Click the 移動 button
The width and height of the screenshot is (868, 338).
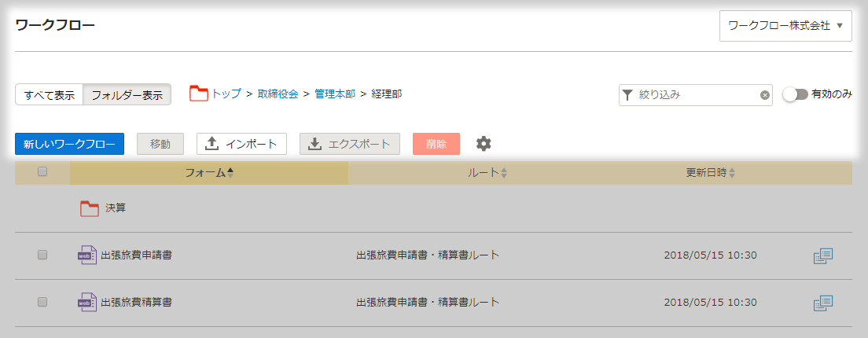(160, 144)
